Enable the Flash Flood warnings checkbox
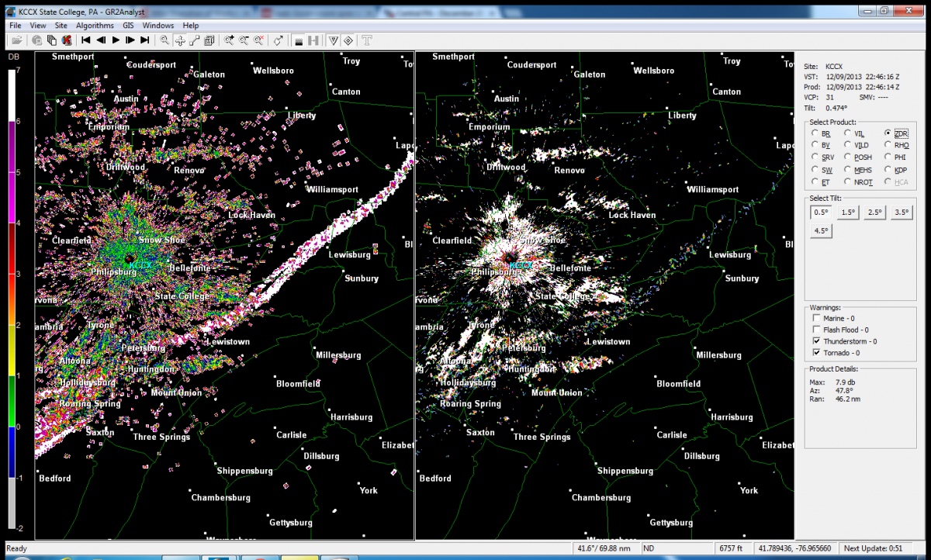The height and width of the screenshot is (560, 931). (816, 330)
